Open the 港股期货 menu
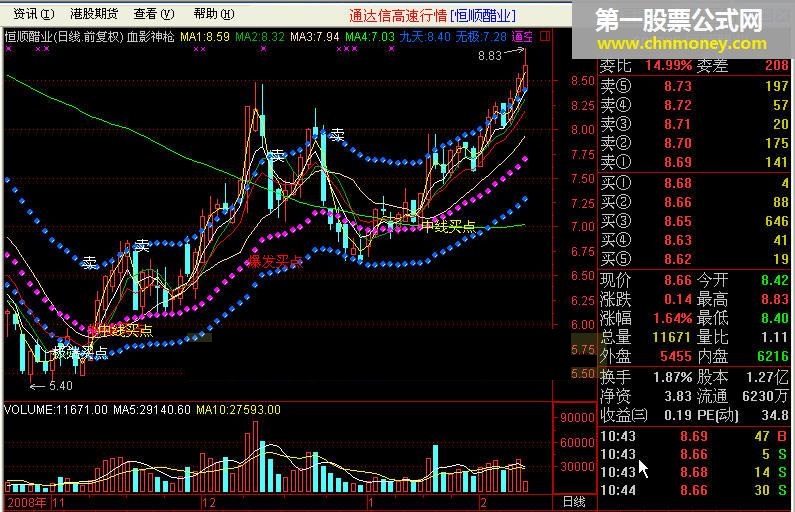Screen dimensions: 795x512 pos(94,14)
